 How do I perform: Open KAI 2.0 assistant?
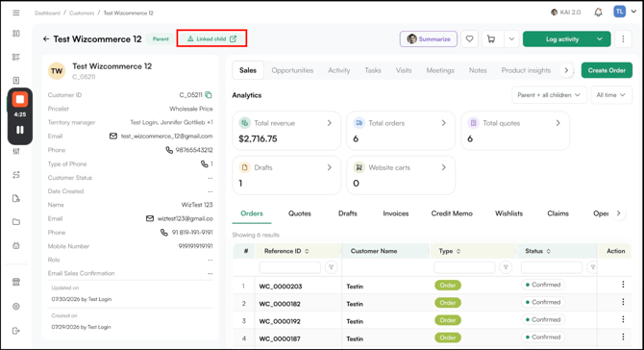point(565,12)
